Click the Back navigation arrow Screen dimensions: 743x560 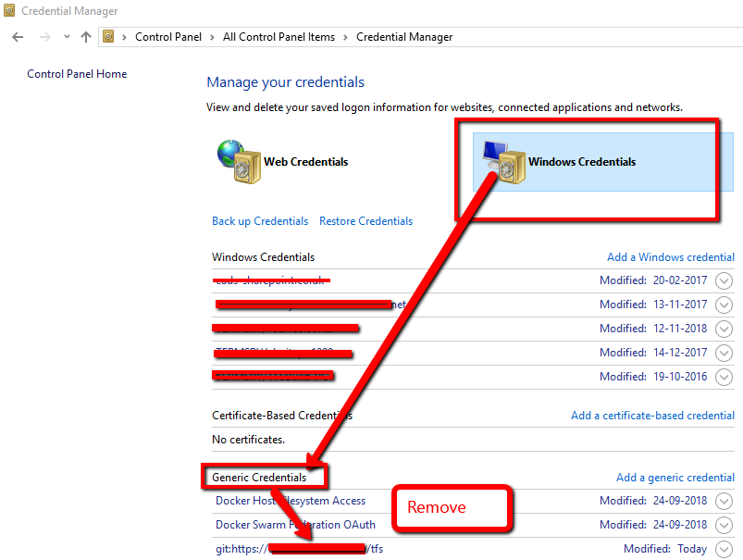(18, 37)
